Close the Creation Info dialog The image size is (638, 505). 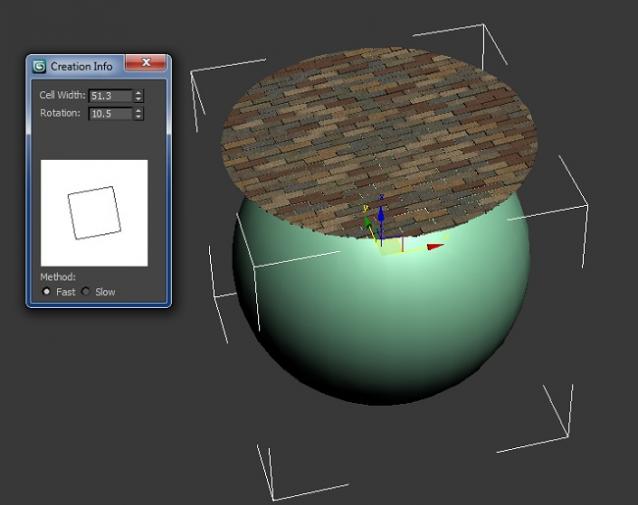click(148, 64)
